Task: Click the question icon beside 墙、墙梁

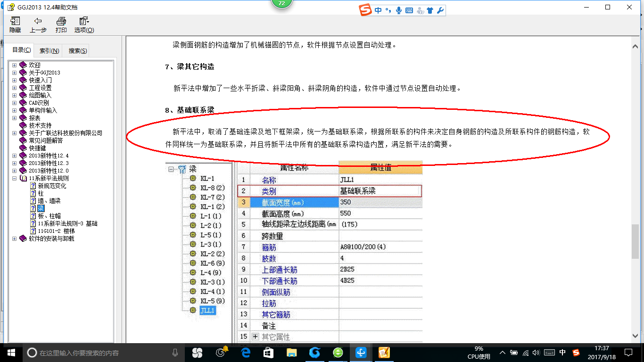Action: pos(33,201)
